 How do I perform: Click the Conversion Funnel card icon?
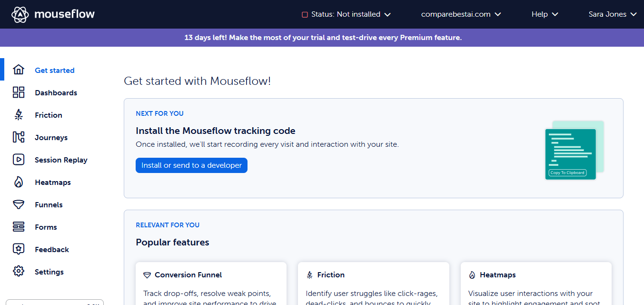[147, 275]
